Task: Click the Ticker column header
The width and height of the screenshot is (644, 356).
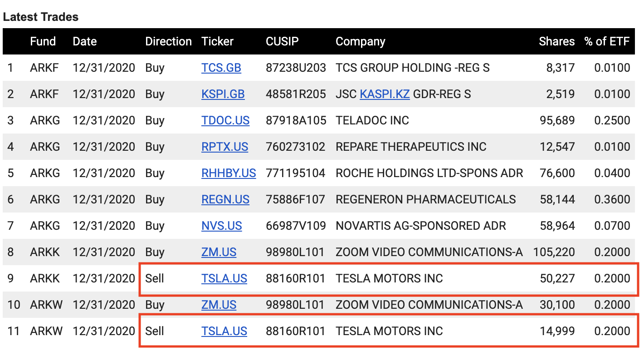Action: (x=218, y=42)
